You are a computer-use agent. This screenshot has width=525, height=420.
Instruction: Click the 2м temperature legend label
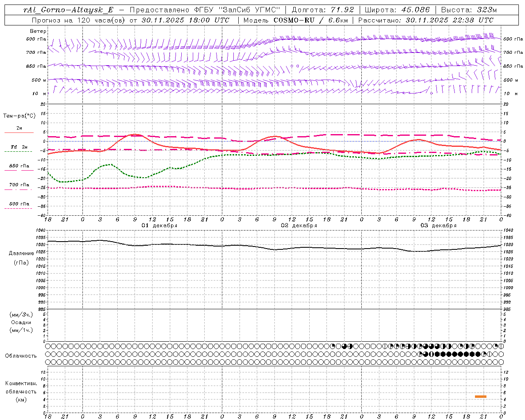click(19, 128)
